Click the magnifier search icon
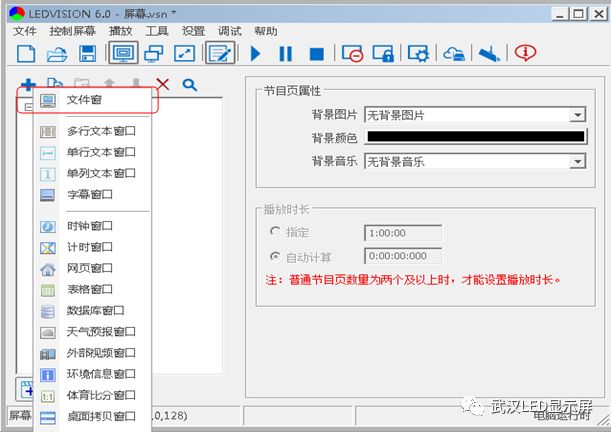This screenshot has height=433, width=612. 190,84
